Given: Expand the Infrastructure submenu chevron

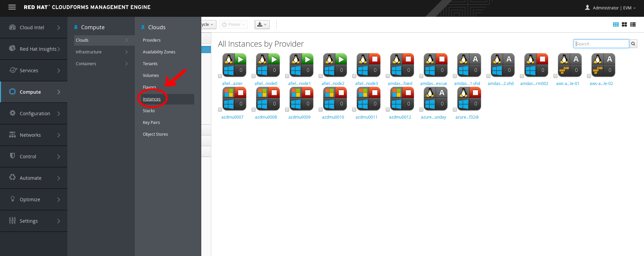Looking at the screenshot, I should pyautogui.click(x=126, y=52).
